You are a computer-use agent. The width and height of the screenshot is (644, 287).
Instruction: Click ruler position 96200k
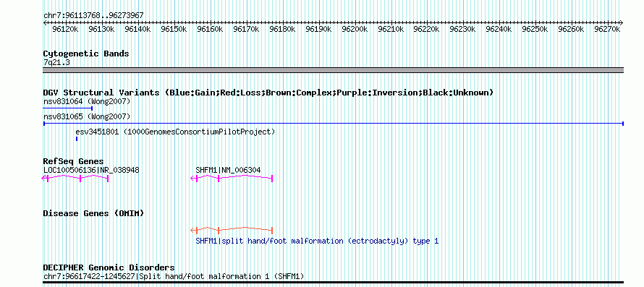pos(355,29)
